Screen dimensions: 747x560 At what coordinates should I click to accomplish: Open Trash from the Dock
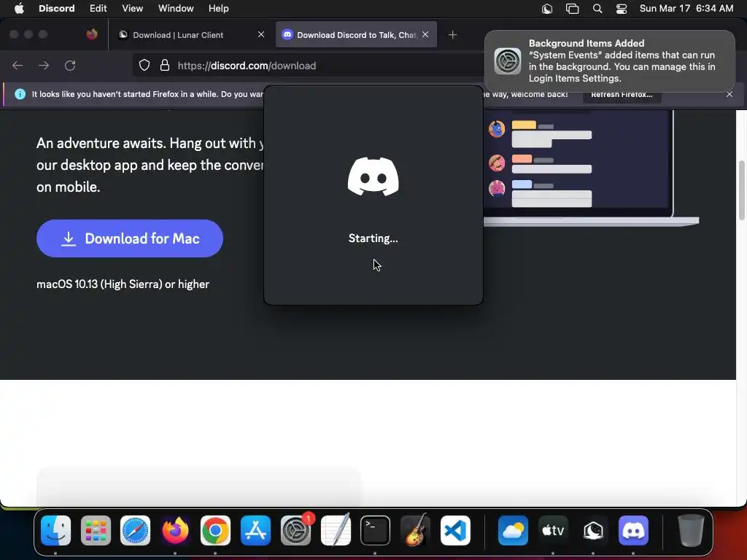pyautogui.click(x=691, y=530)
